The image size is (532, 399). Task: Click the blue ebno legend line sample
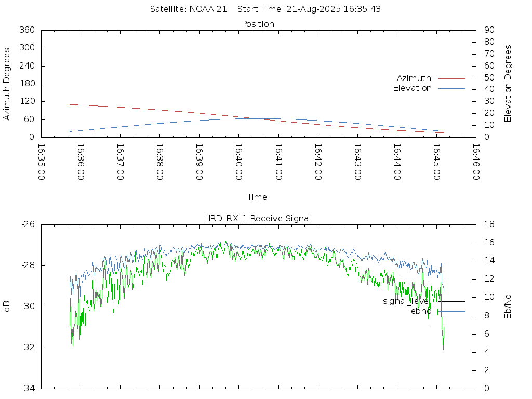pos(451,312)
